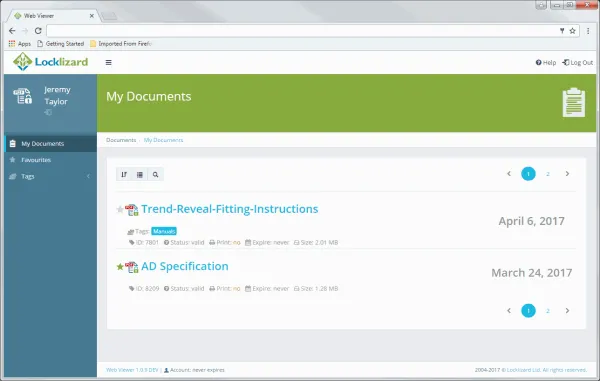The height and width of the screenshot is (381, 600).
Task: Click the Locklizard logo
Action: pos(50,62)
